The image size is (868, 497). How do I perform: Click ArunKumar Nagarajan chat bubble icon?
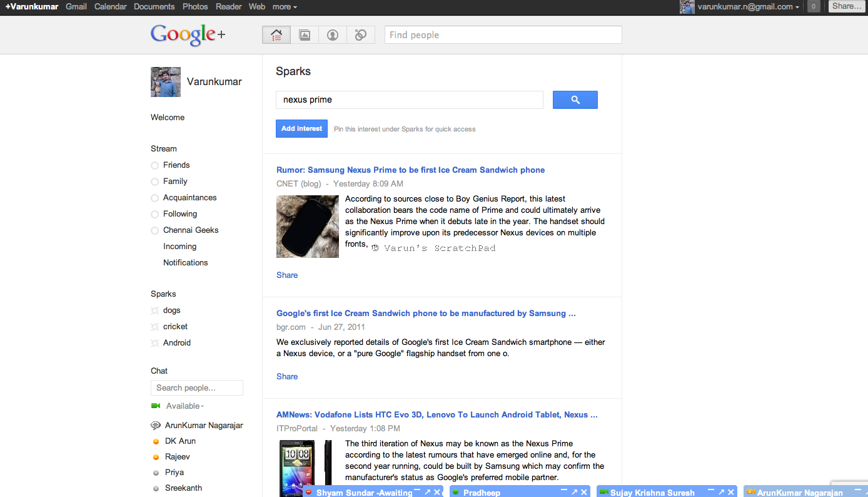click(156, 426)
